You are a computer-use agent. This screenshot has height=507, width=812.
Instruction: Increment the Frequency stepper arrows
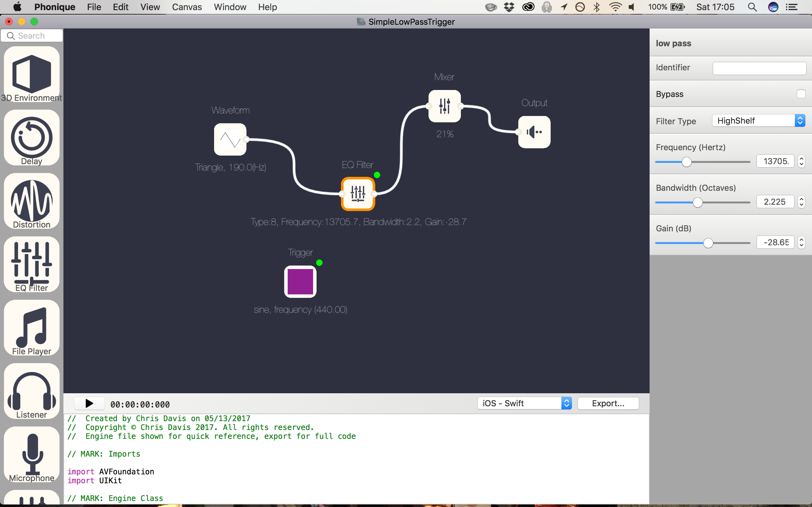click(x=802, y=158)
